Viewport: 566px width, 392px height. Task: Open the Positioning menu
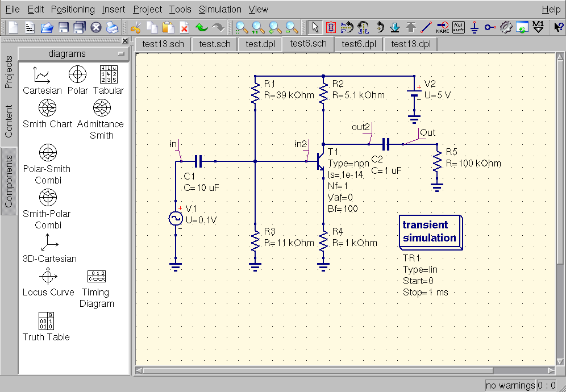pyautogui.click(x=73, y=9)
